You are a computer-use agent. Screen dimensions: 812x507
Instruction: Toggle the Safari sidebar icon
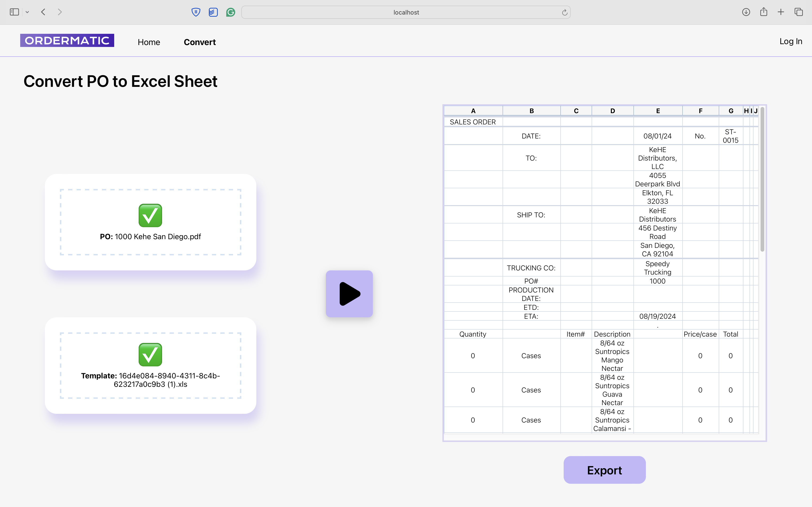click(14, 12)
